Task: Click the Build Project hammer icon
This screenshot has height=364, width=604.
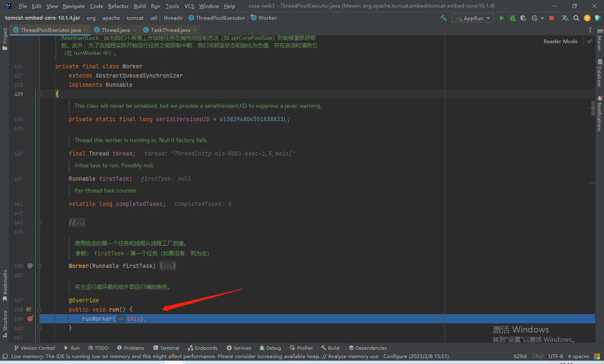Action: coord(443,18)
